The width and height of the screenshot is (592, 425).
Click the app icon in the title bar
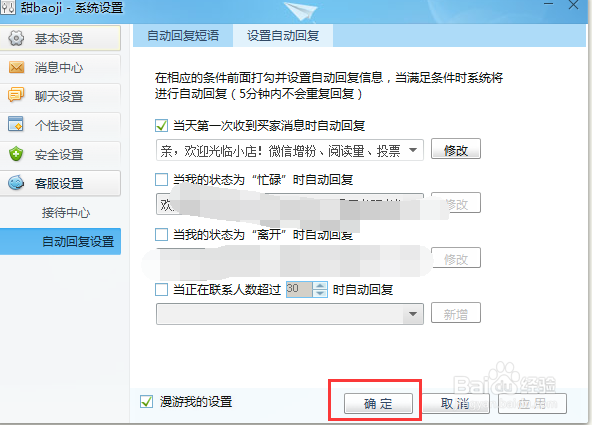click(8, 7)
